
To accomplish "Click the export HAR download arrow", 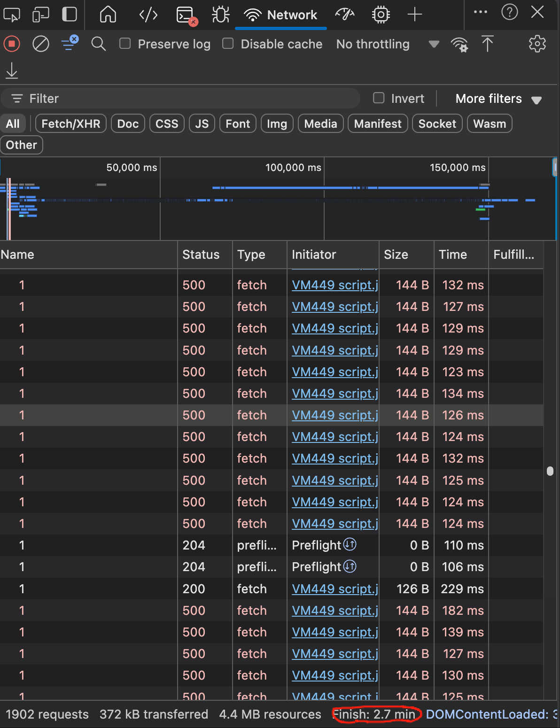I will tap(12, 71).
